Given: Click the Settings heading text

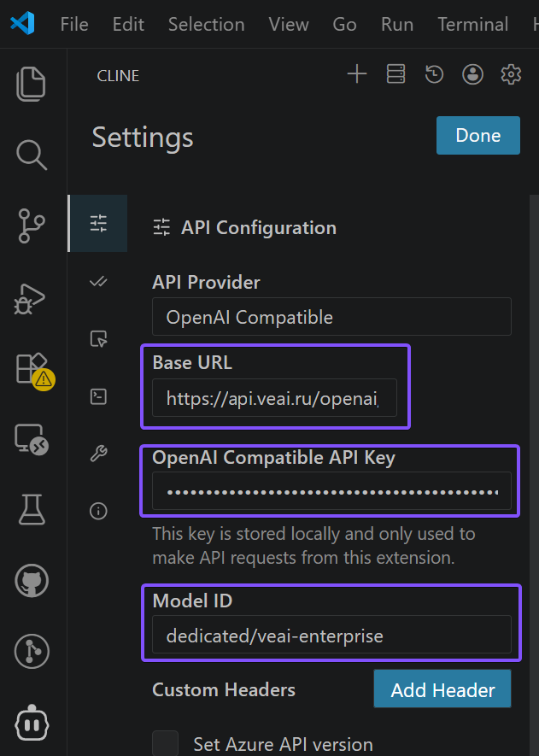Looking at the screenshot, I should coord(143,138).
